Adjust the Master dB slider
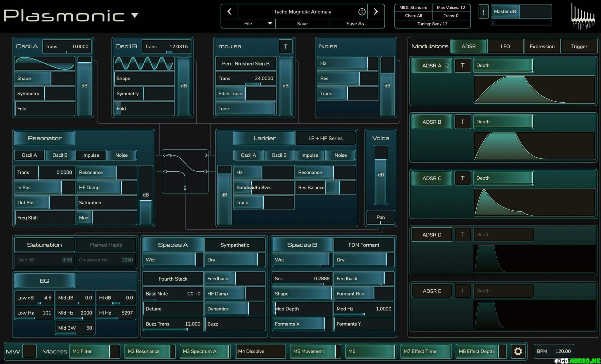This screenshot has width=601, height=364. pyautogui.click(x=521, y=11)
